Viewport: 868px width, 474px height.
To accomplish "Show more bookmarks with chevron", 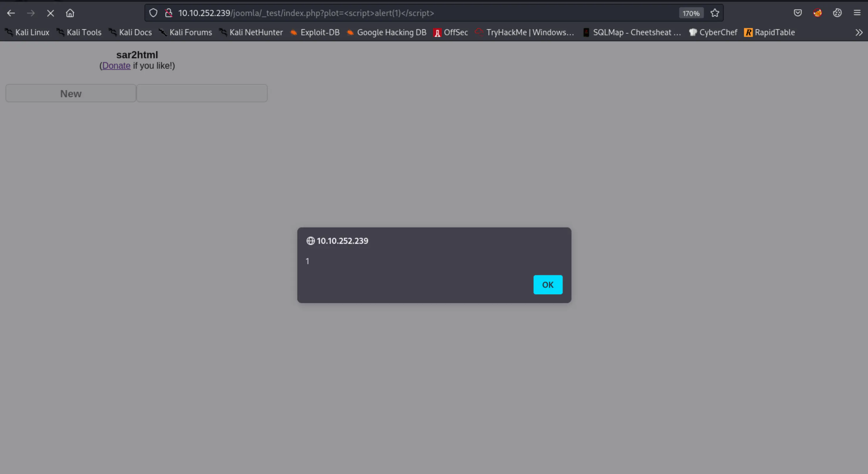I will point(859,32).
